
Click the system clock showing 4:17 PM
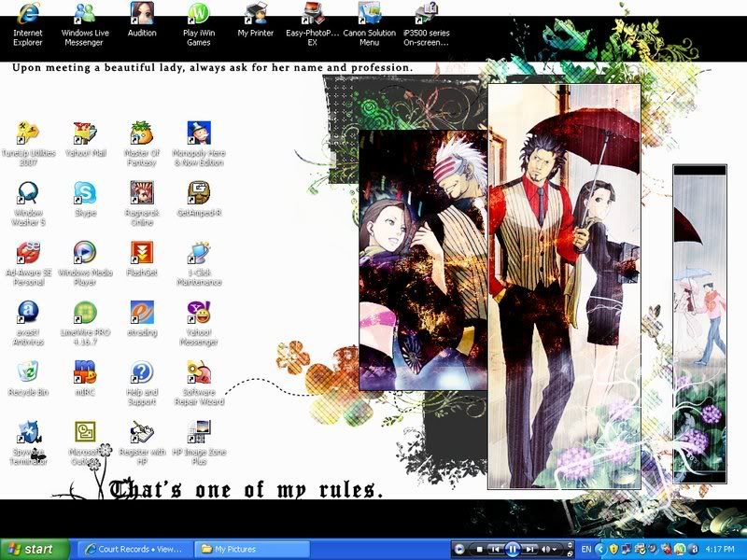[720, 549]
